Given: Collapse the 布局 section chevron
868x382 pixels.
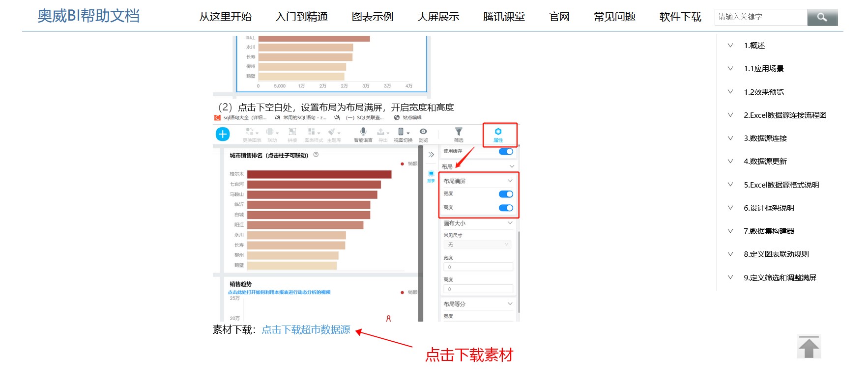Looking at the screenshot, I should pyautogui.click(x=512, y=166).
